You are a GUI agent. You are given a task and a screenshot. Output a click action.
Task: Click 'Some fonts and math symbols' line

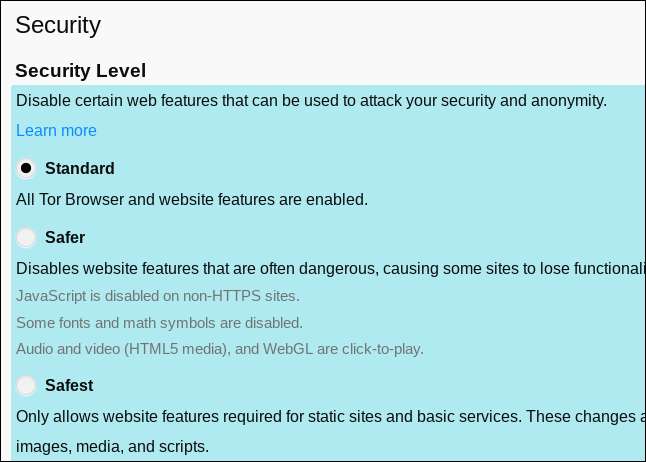pyautogui.click(x=159, y=323)
